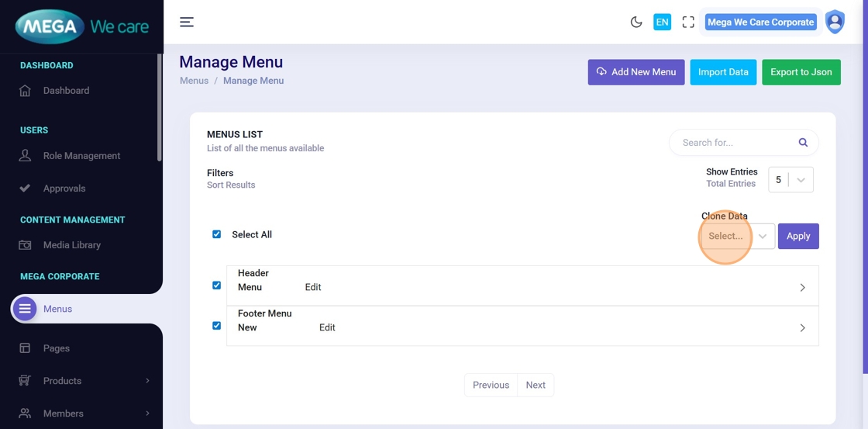Uncheck the Select All checkbox
This screenshot has width=868, height=429.
pos(217,234)
